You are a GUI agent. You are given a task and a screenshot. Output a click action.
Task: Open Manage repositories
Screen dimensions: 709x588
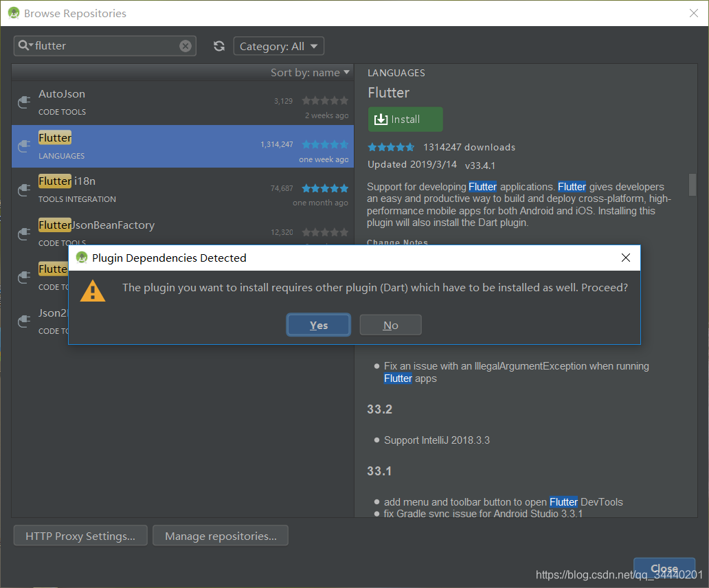(221, 536)
